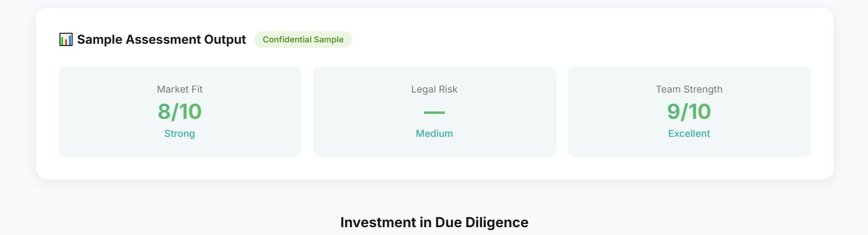
Task: Click the Investment in Due Diligence heading
Action: coord(434,223)
